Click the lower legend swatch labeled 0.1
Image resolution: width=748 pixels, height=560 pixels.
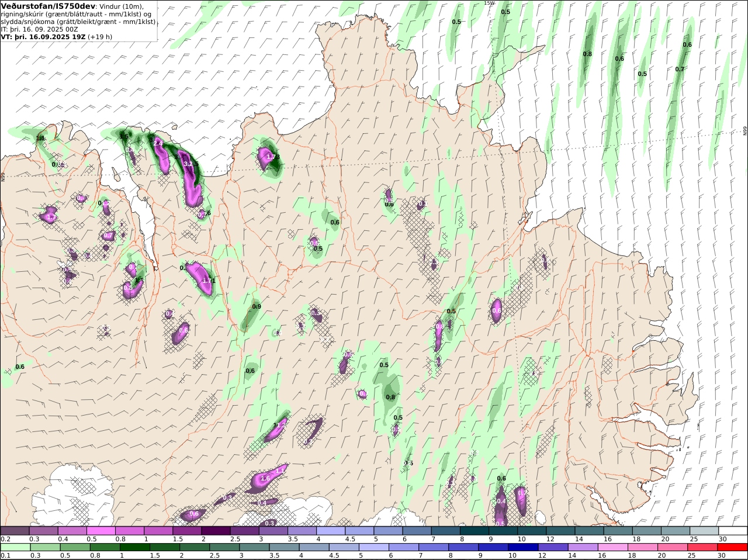15,547
